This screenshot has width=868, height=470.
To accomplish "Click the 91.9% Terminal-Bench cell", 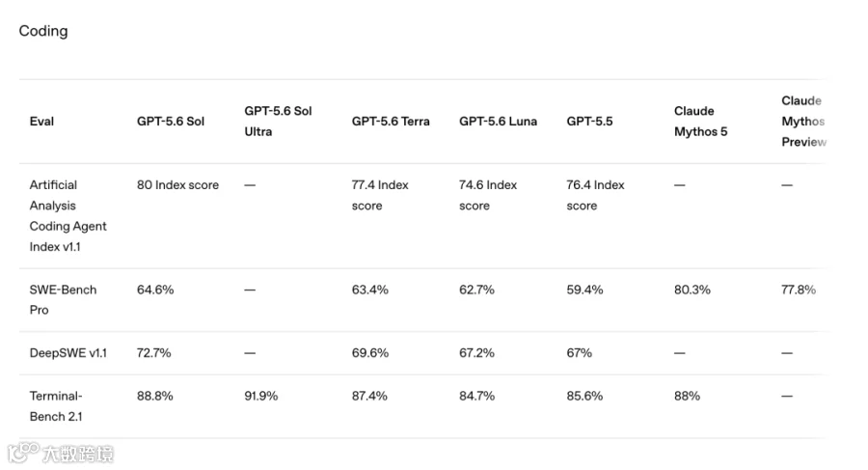I will point(260,397).
